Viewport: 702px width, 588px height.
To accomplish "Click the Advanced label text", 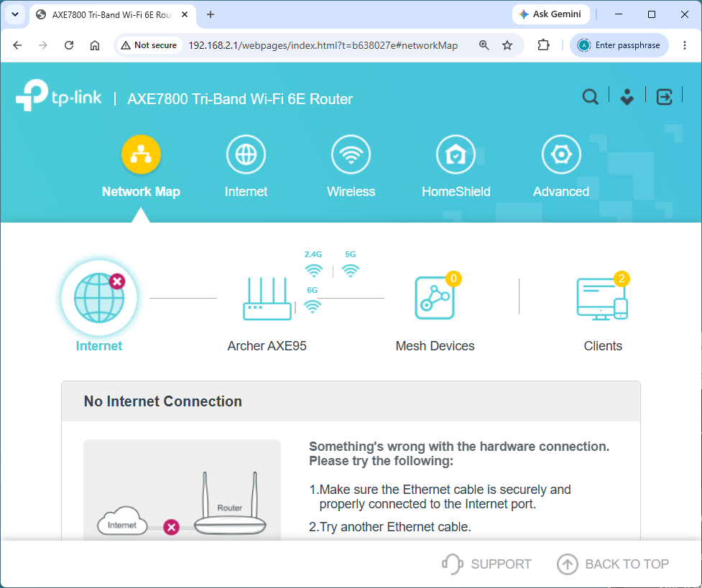I will pyautogui.click(x=561, y=192).
